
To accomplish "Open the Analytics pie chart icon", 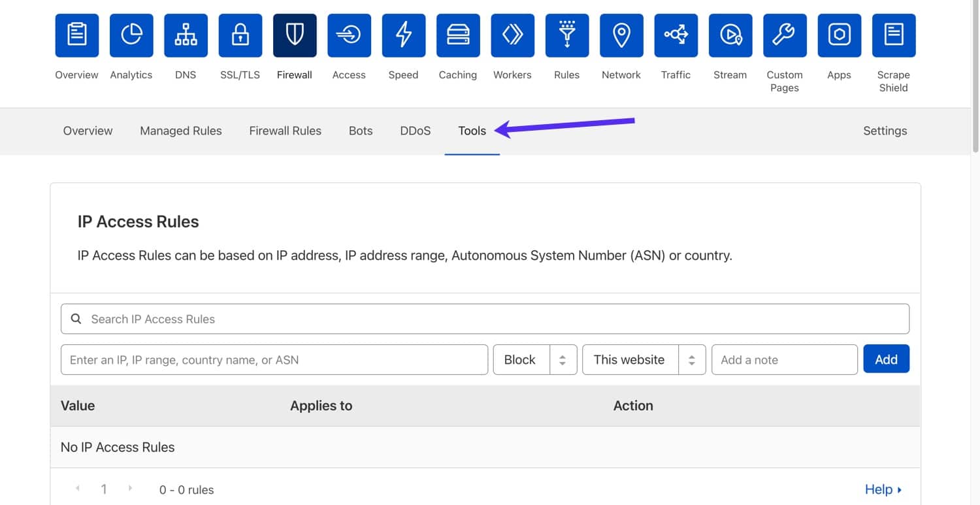I will pyautogui.click(x=131, y=35).
